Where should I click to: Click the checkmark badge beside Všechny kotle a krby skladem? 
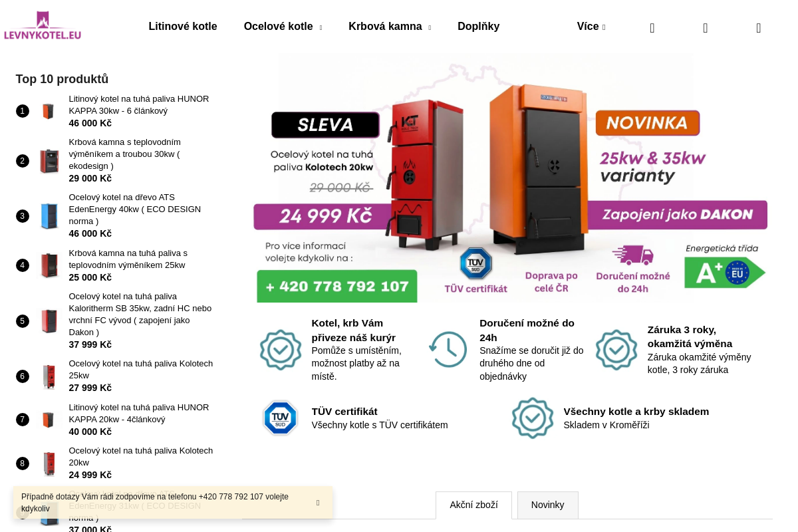(533, 418)
